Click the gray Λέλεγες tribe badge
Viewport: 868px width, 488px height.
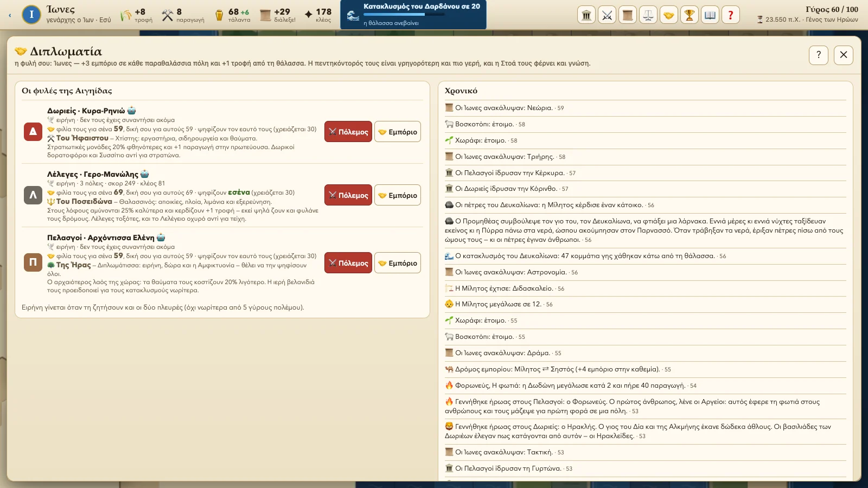33,195
